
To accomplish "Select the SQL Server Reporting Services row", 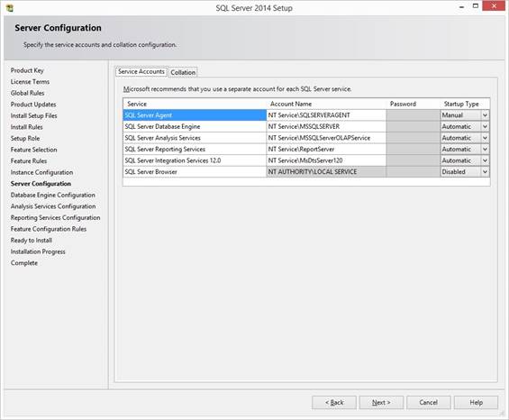I will coord(195,150).
